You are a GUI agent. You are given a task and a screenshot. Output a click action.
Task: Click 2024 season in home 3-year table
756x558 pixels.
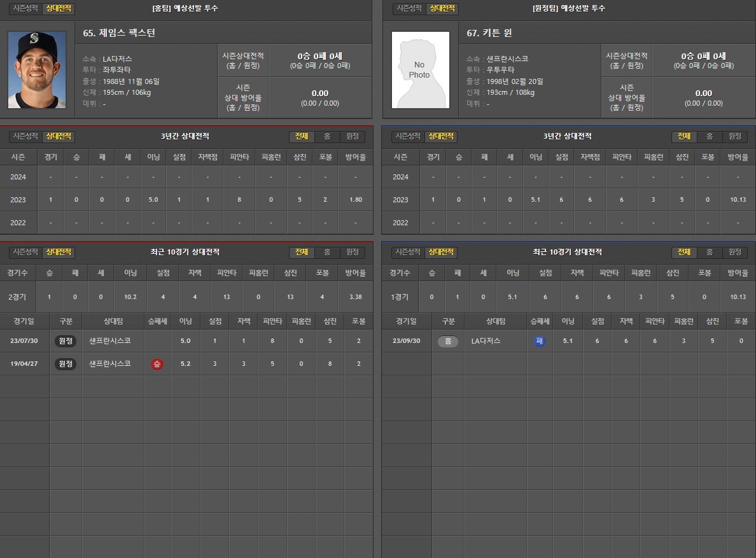pos(18,177)
